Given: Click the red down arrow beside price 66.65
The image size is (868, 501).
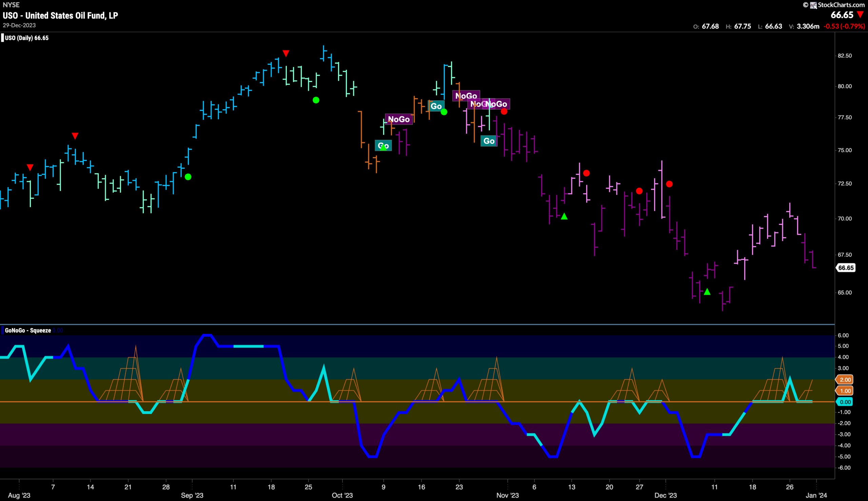Looking at the screenshot, I should 861,15.
